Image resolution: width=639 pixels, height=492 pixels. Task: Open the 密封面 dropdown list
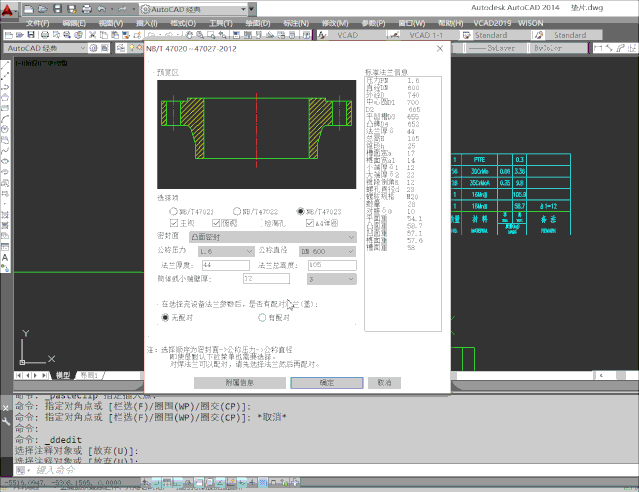(x=271, y=237)
